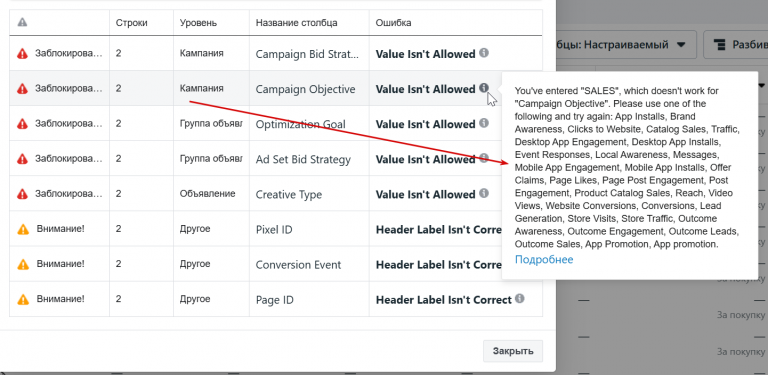Viewport: 768px width, 375px height.
Task: Click red warning icon in Ad Set Bid Strategy row
Action: (23, 159)
